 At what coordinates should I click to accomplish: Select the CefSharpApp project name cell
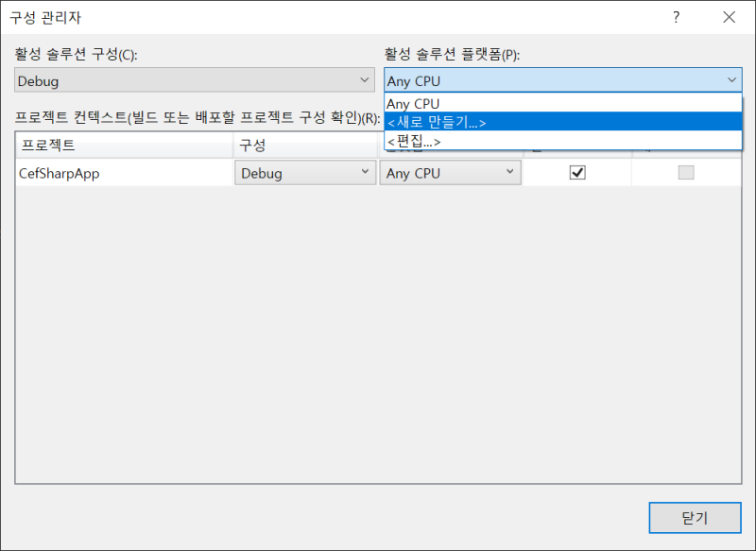125,173
